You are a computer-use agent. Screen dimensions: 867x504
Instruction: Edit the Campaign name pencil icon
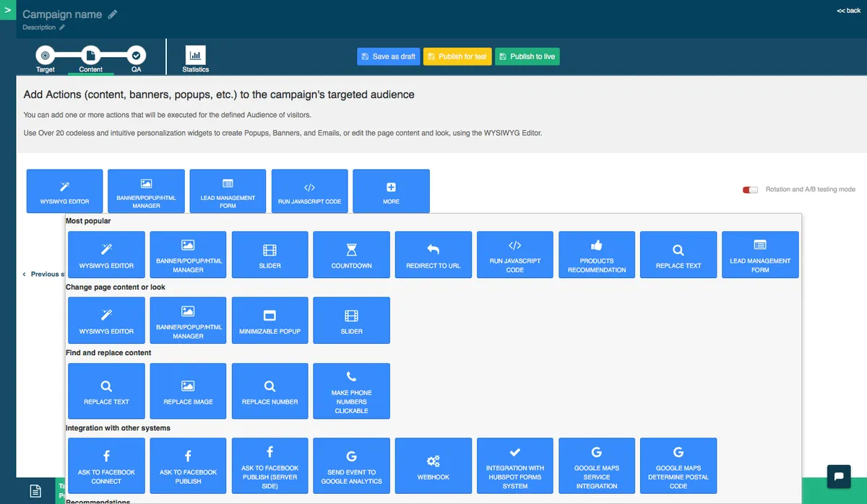113,14
